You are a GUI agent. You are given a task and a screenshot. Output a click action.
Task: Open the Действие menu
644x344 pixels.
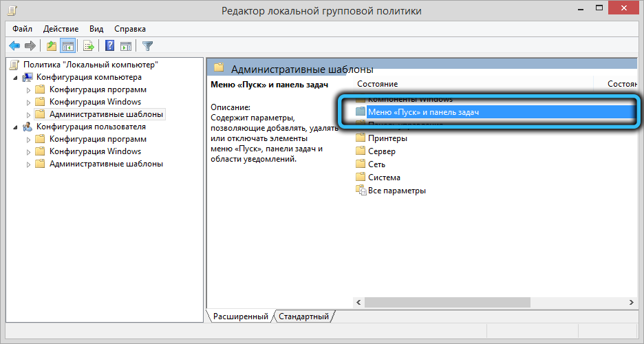61,29
